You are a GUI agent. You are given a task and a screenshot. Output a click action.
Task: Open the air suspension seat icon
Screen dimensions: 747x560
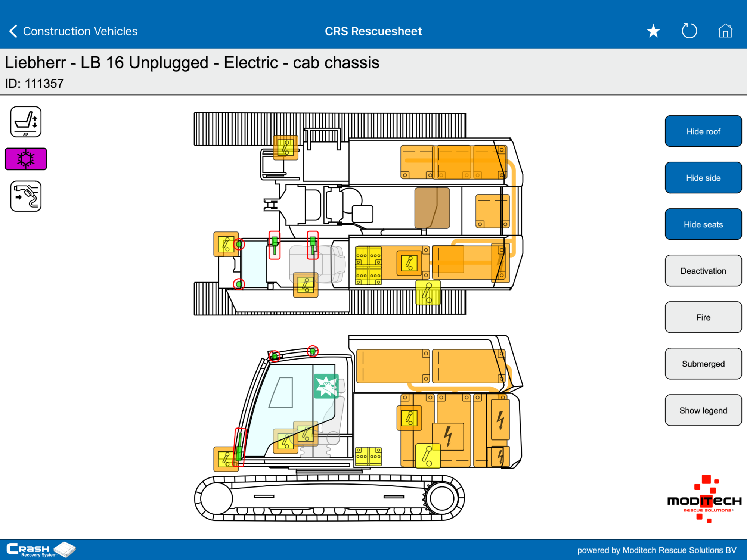point(26,122)
